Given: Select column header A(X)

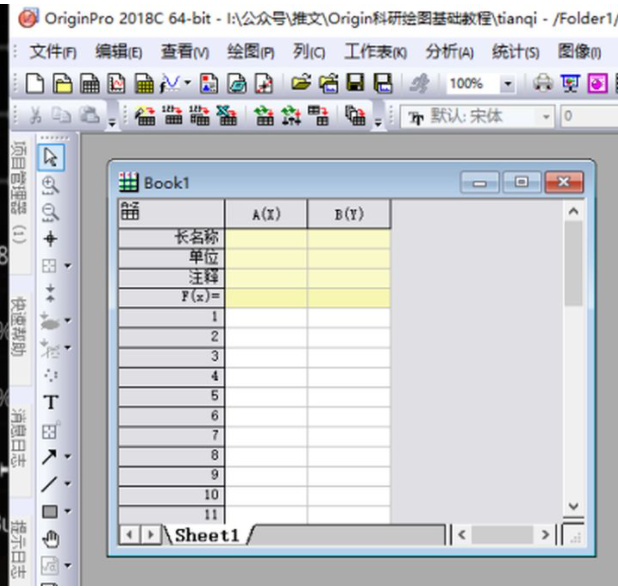Looking at the screenshot, I should (x=266, y=214).
